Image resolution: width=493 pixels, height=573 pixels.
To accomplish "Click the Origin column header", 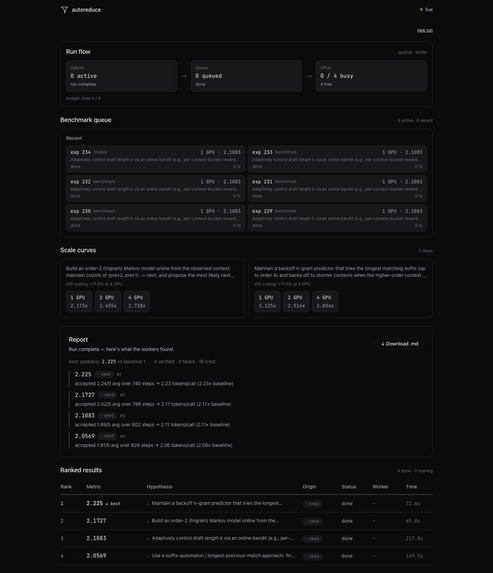I will click(309, 487).
